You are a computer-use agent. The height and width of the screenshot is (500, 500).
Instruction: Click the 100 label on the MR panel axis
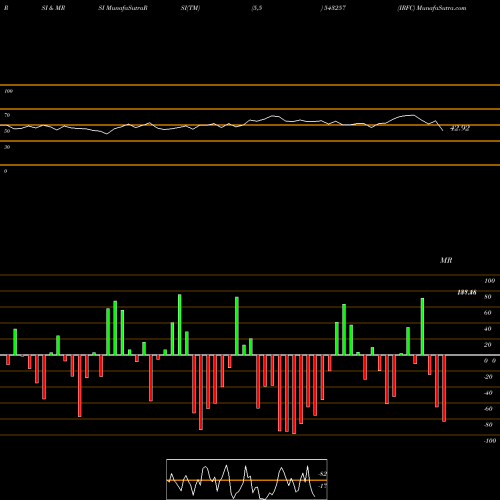coord(489,281)
